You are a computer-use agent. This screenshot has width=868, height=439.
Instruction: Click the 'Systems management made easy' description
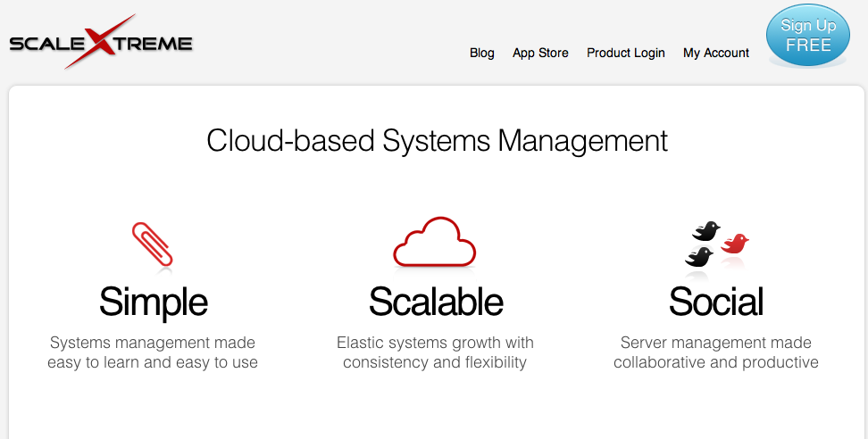153,352
